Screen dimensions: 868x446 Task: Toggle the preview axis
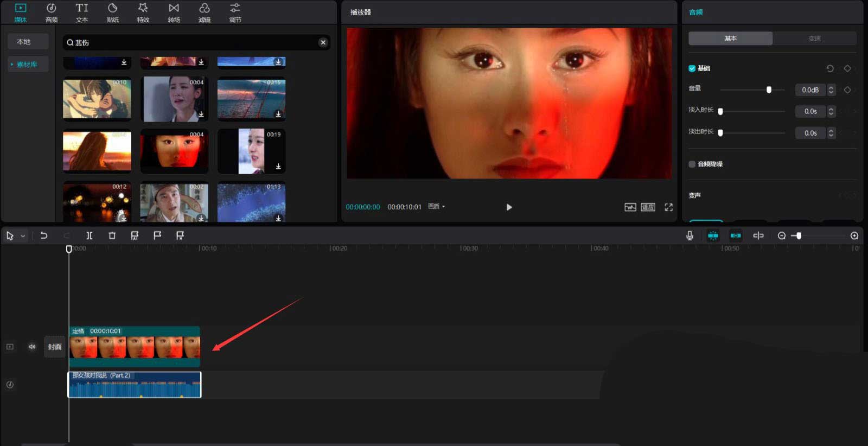758,235
